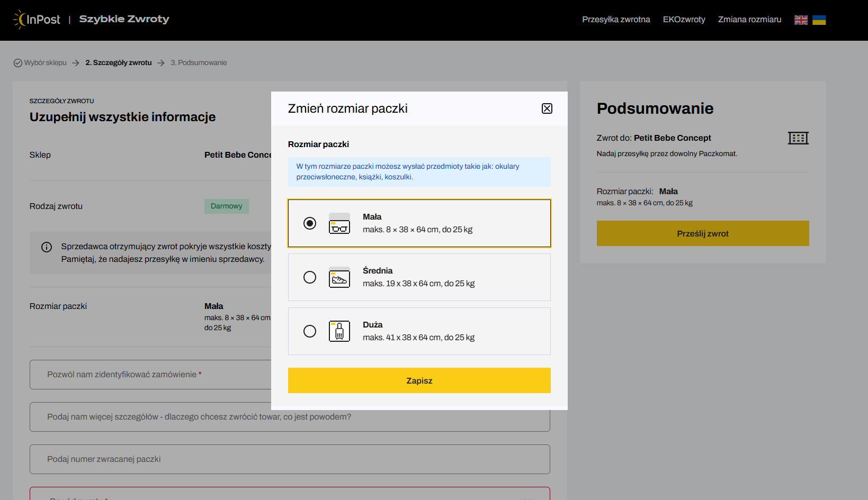Click the glasses small parcel icon
The height and width of the screenshot is (500, 868).
click(x=339, y=223)
